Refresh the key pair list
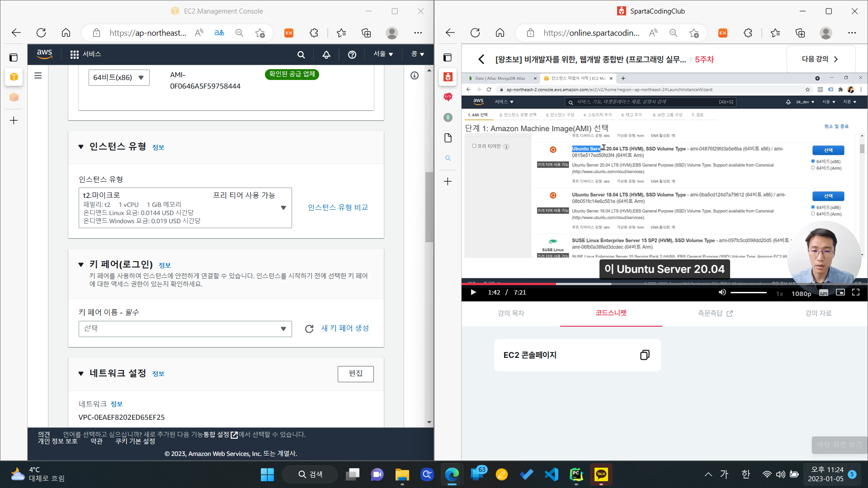 point(309,329)
